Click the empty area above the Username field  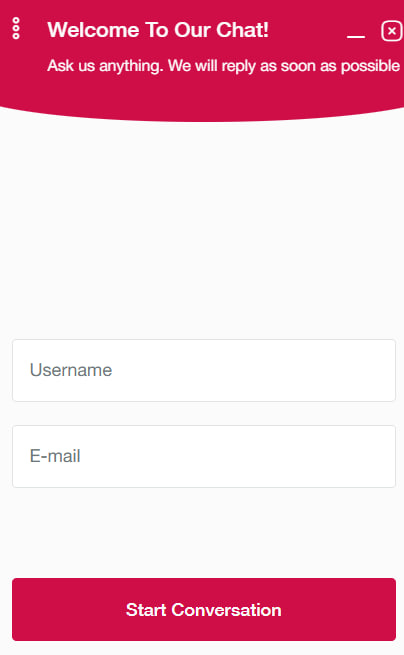point(204,230)
